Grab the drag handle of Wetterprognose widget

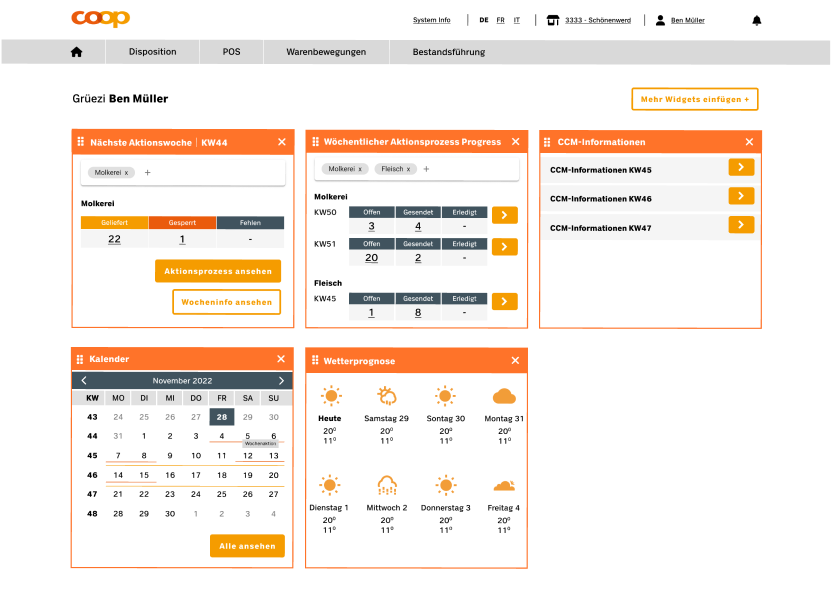tap(315, 361)
